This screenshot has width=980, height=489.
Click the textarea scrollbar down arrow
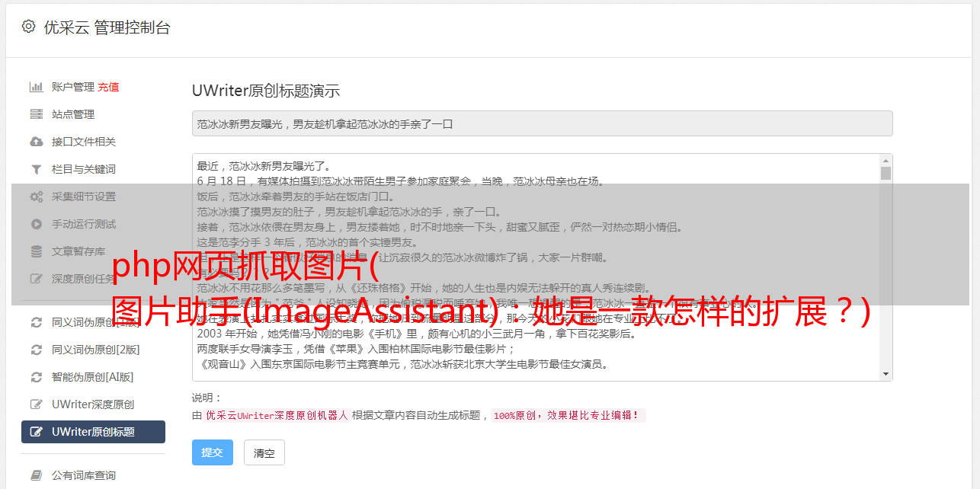tap(886, 374)
